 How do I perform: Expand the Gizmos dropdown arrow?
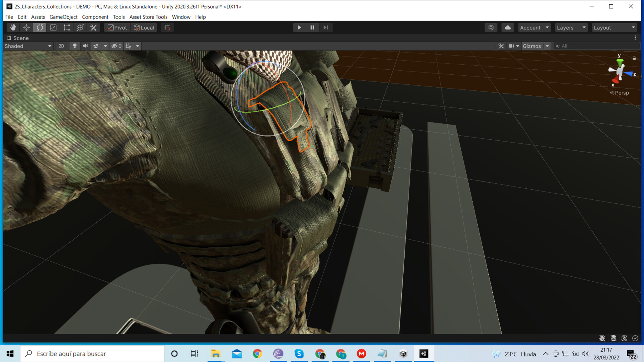[547, 46]
